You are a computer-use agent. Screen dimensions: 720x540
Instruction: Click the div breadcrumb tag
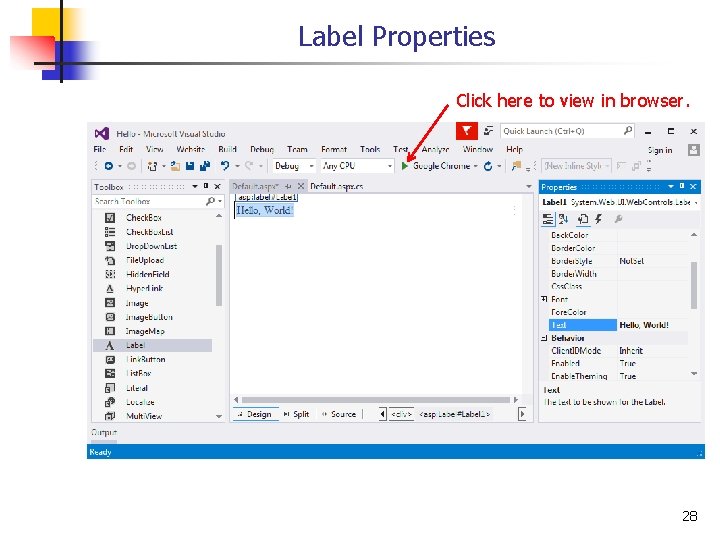(401, 414)
